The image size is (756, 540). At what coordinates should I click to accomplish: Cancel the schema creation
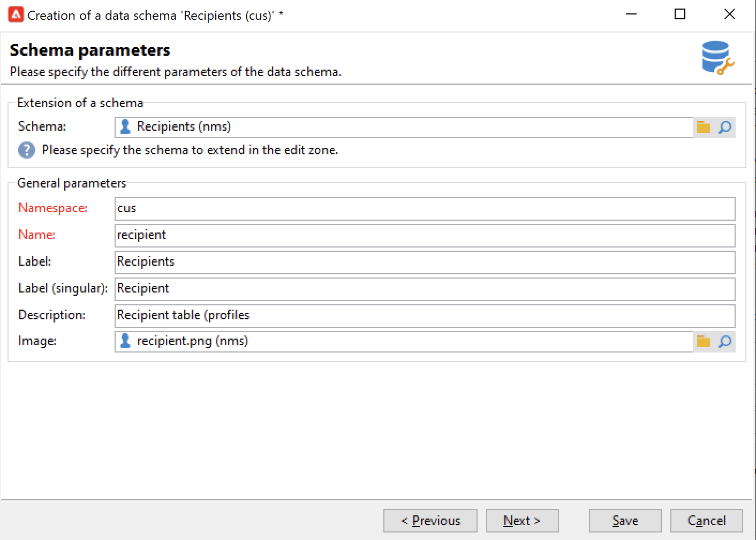point(706,521)
